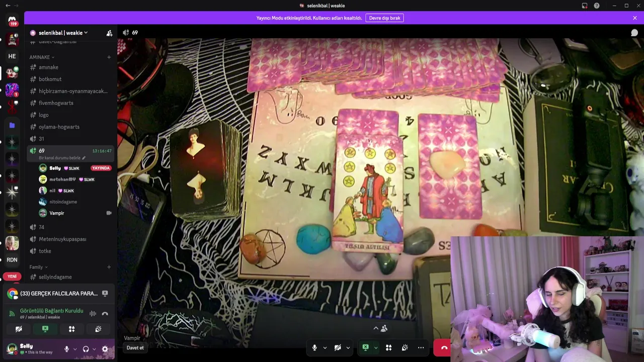Open soundboard in the bottom call bar
The image size is (644, 362).
point(405,347)
